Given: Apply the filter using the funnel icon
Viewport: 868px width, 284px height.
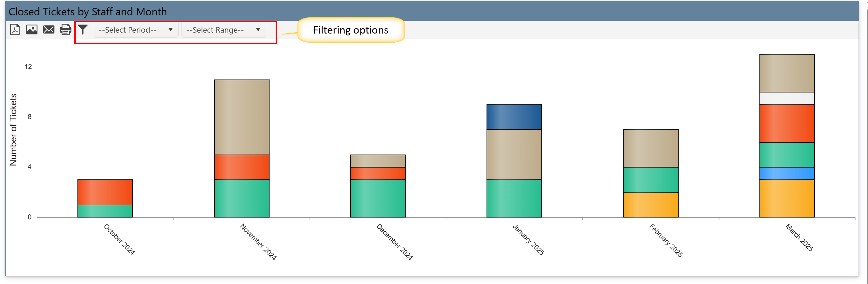Looking at the screenshot, I should (83, 29).
